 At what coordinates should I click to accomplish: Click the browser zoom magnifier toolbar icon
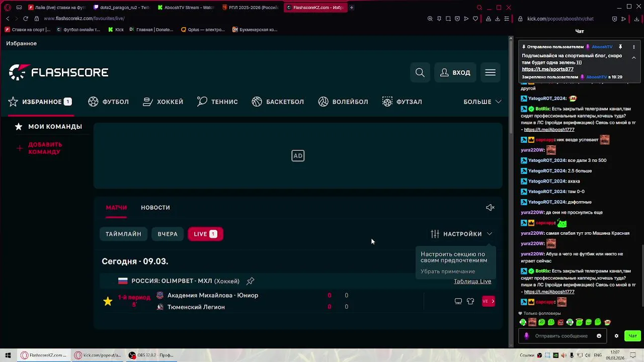click(x=430, y=19)
